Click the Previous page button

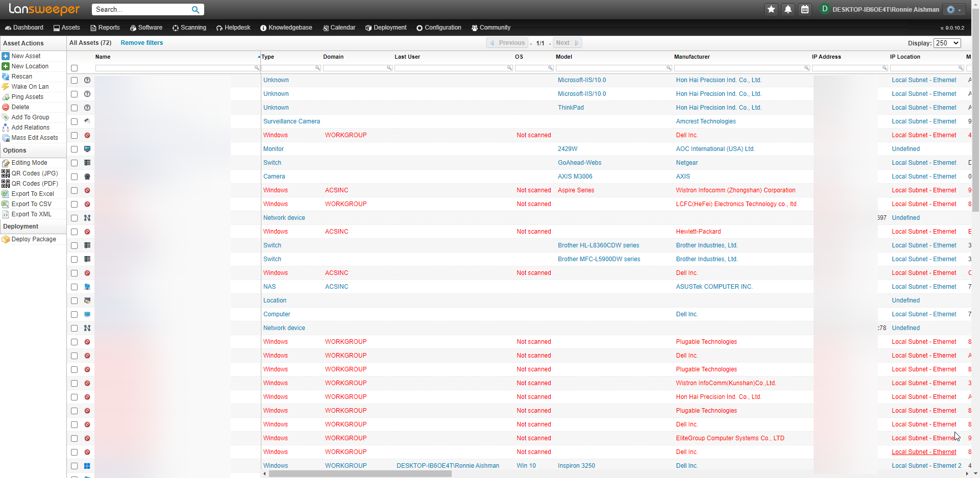[507, 43]
